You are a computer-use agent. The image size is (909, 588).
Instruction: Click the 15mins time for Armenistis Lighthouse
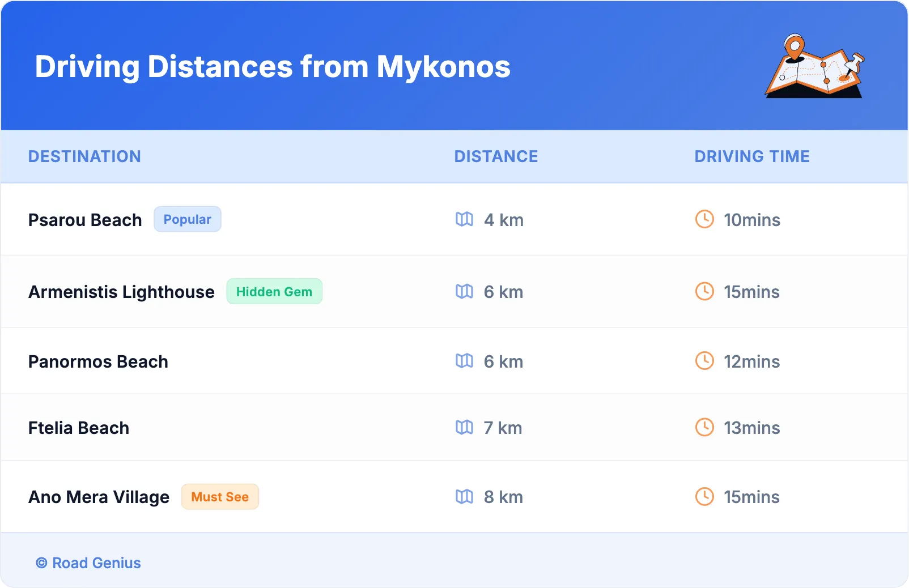coord(752,292)
